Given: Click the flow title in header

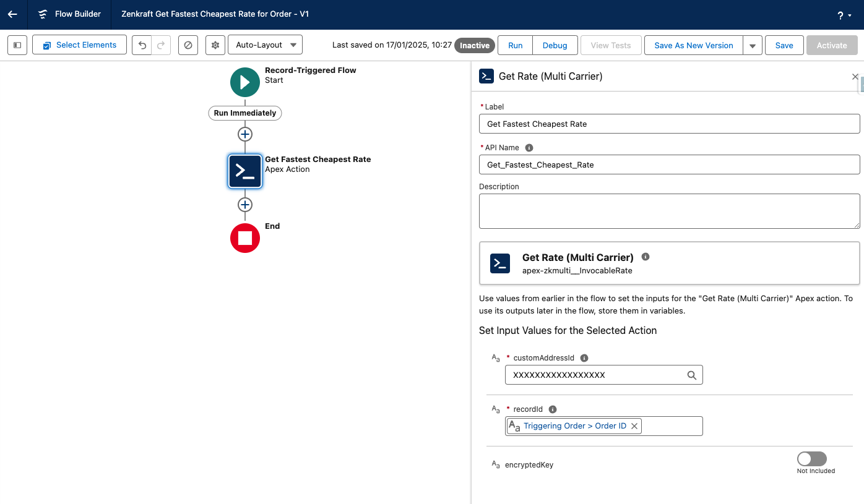Looking at the screenshot, I should 215,14.
